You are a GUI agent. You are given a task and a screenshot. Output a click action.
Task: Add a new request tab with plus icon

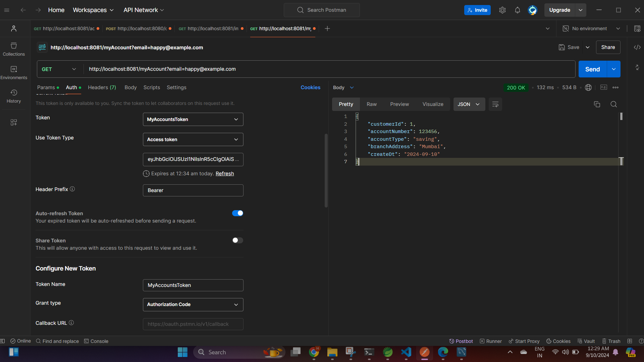click(x=327, y=28)
